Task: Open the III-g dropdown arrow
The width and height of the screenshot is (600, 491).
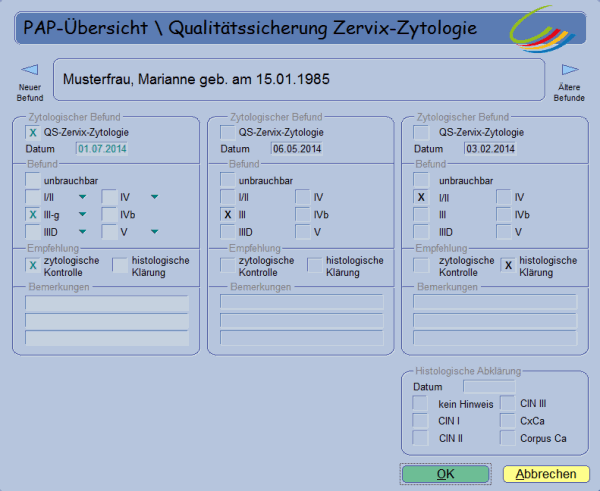Action: 82,215
